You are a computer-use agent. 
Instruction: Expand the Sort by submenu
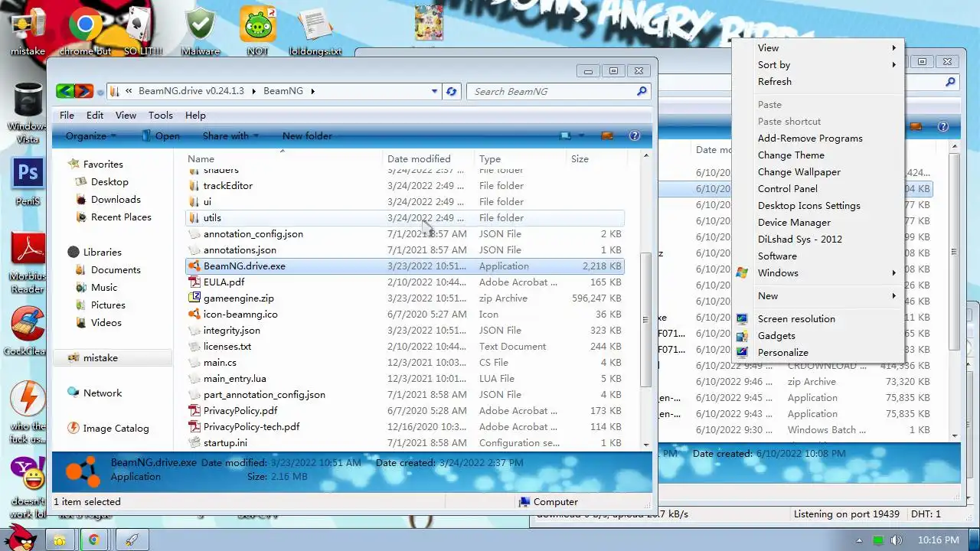pyautogui.click(x=818, y=64)
